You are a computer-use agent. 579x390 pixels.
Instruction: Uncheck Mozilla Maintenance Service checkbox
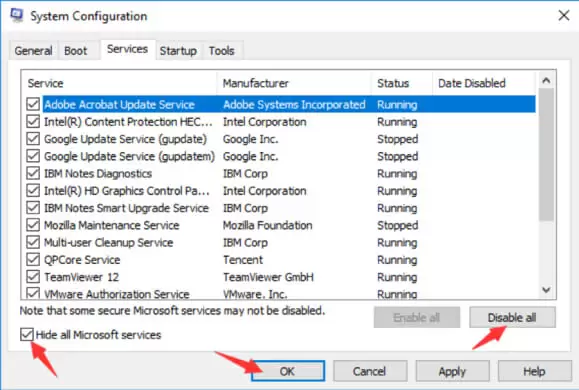tap(33, 225)
